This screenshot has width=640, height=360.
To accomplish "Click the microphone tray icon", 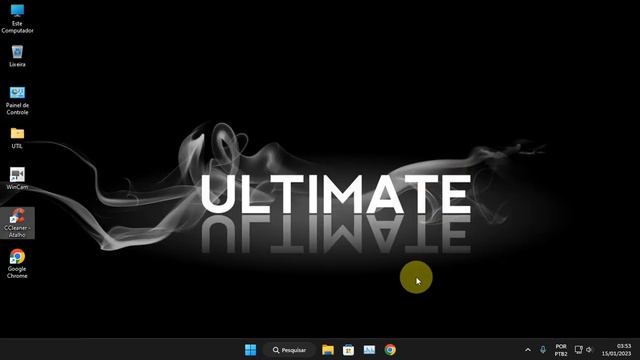I will pyautogui.click(x=543, y=350).
